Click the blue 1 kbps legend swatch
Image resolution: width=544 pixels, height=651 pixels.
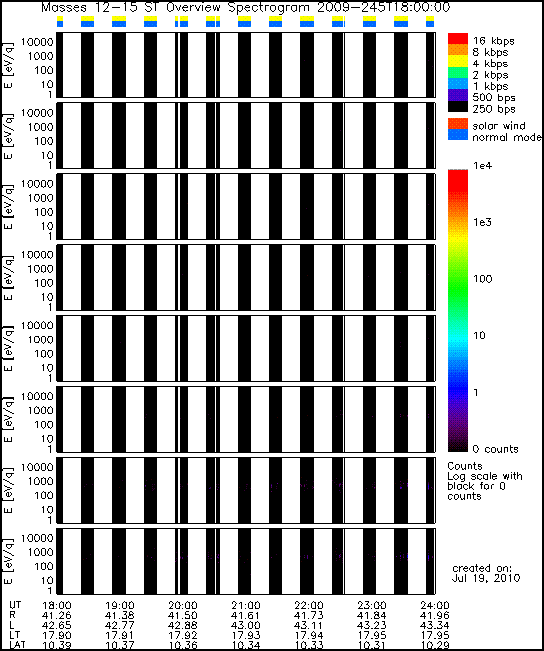click(x=458, y=84)
